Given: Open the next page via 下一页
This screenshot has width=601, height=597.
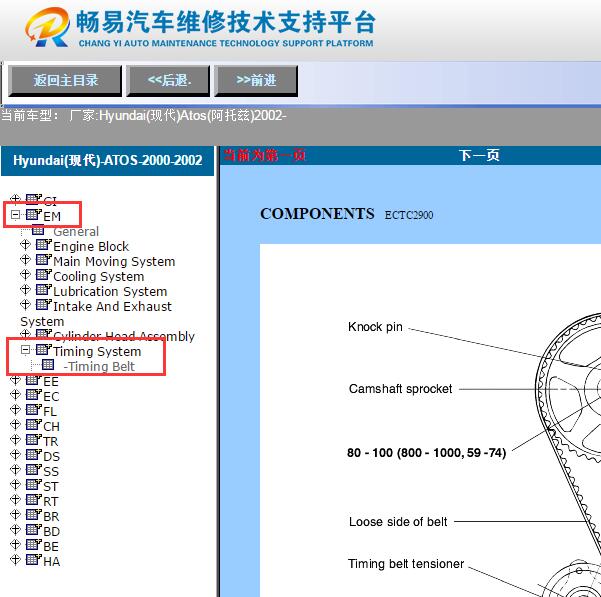Looking at the screenshot, I should tap(479, 155).
